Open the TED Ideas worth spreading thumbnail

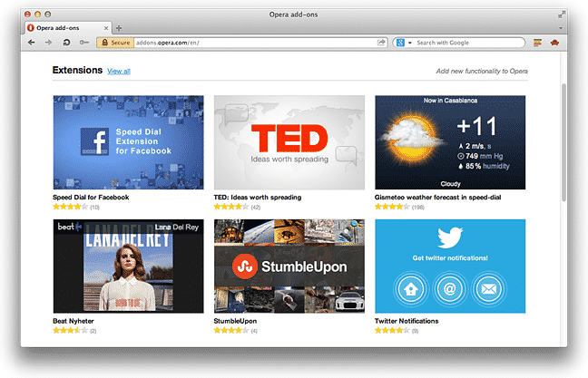[289, 142]
